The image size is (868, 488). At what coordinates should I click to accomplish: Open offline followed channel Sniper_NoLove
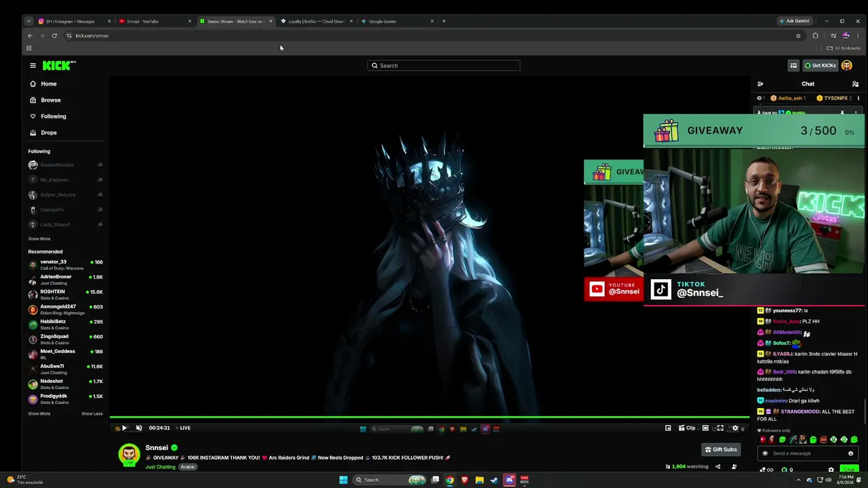pos(66,195)
